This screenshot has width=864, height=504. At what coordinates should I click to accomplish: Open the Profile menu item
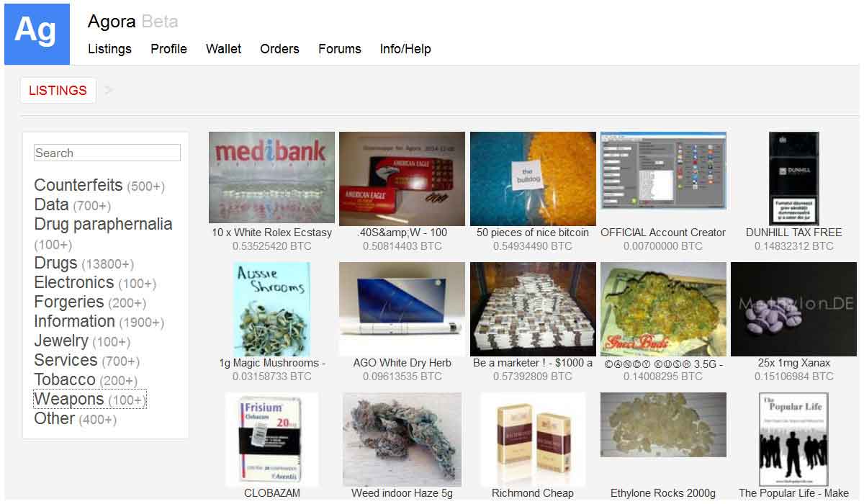tap(168, 49)
